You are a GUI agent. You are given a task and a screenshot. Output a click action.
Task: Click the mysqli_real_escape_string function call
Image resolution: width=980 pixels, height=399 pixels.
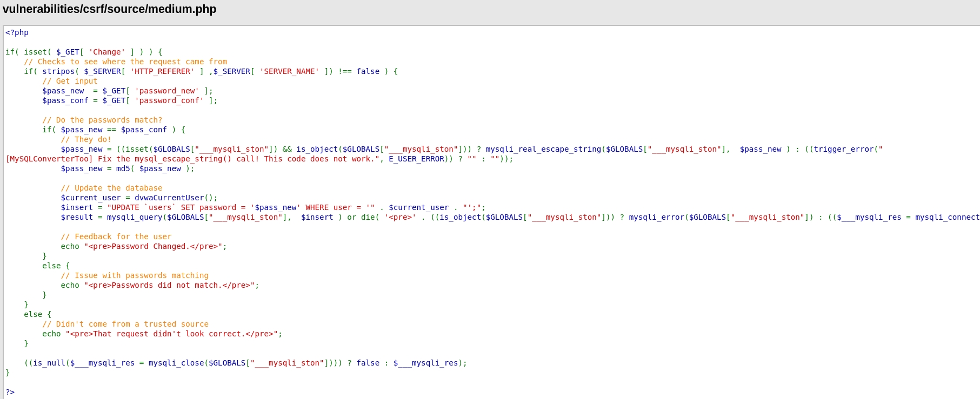click(x=543, y=149)
